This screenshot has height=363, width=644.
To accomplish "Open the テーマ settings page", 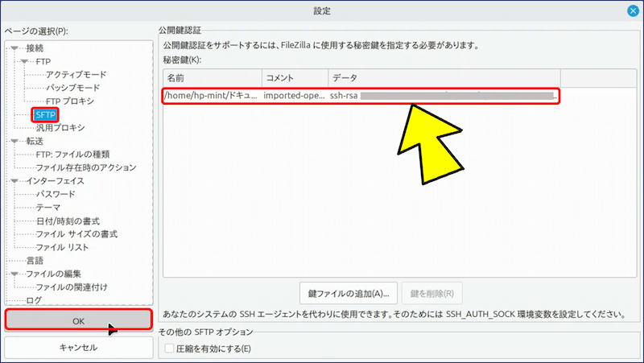I will click(48, 208).
